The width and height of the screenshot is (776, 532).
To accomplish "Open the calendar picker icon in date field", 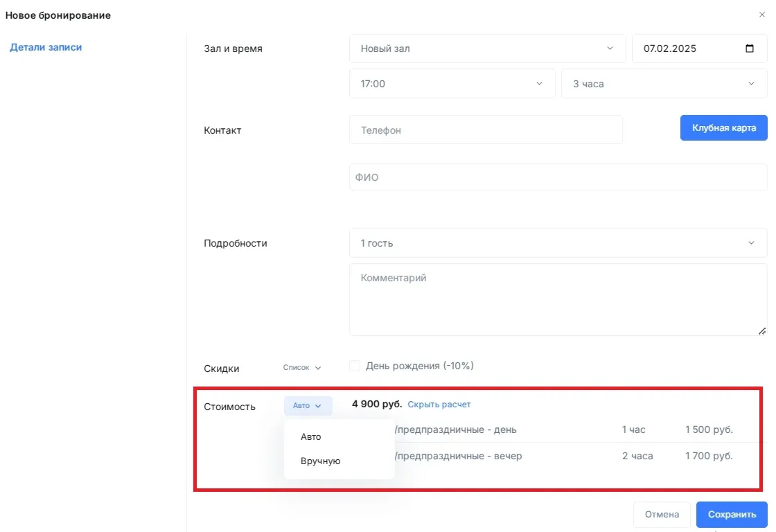I will point(749,48).
